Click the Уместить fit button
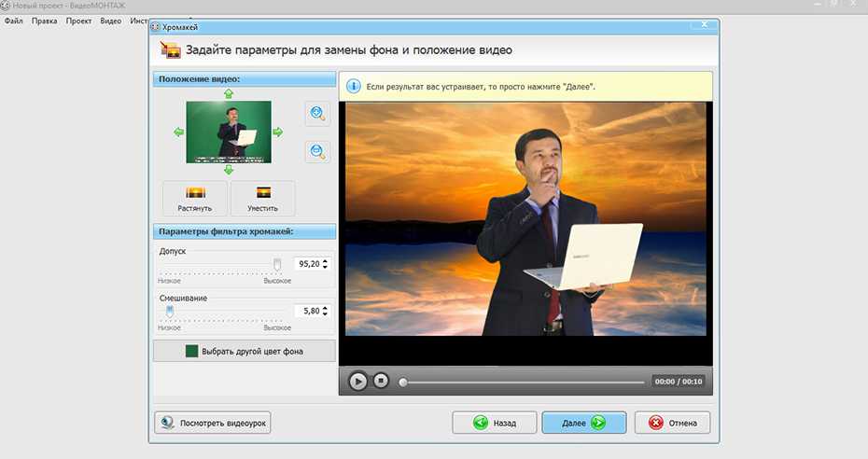 pyautogui.click(x=262, y=199)
